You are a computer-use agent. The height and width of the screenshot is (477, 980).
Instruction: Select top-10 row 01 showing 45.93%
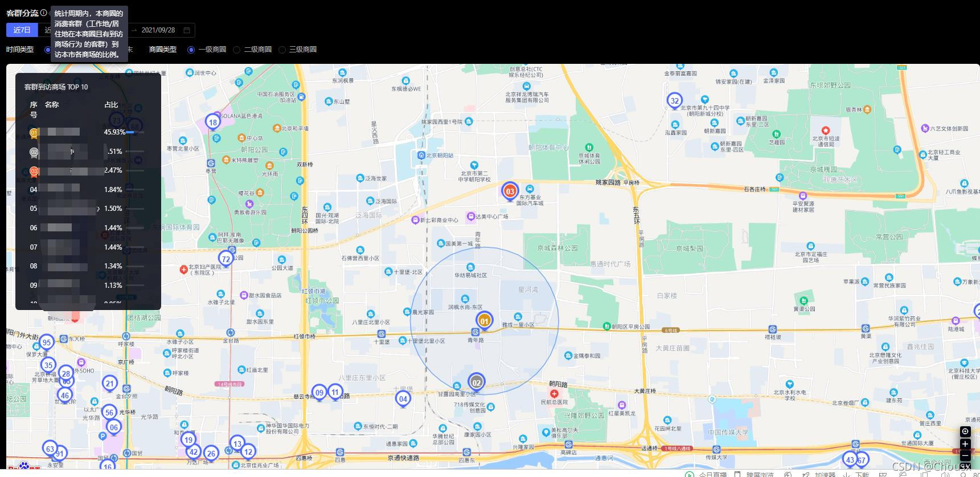87,132
